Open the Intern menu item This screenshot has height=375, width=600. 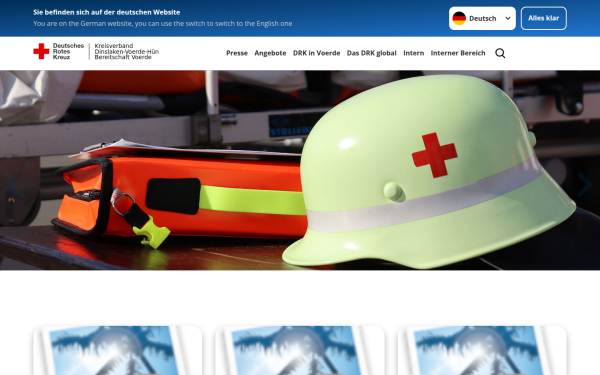(414, 53)
